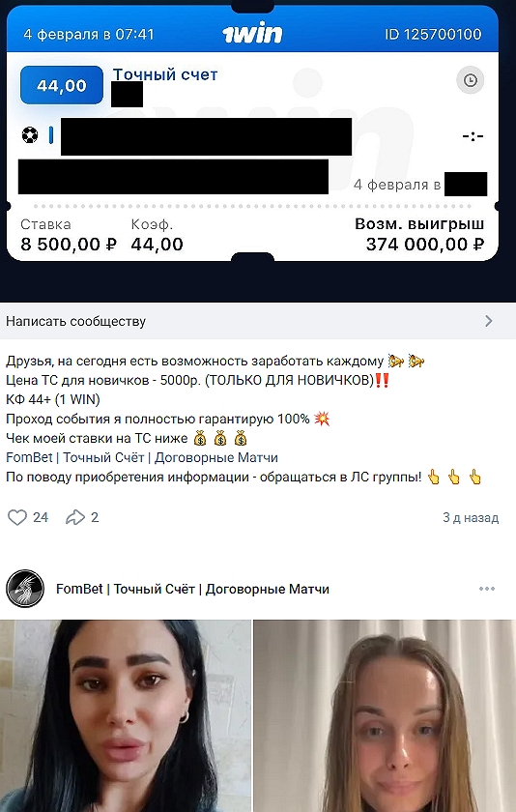Click the 1win logo on the ticket
Viewport: 516px width, 812px height.
252,34
